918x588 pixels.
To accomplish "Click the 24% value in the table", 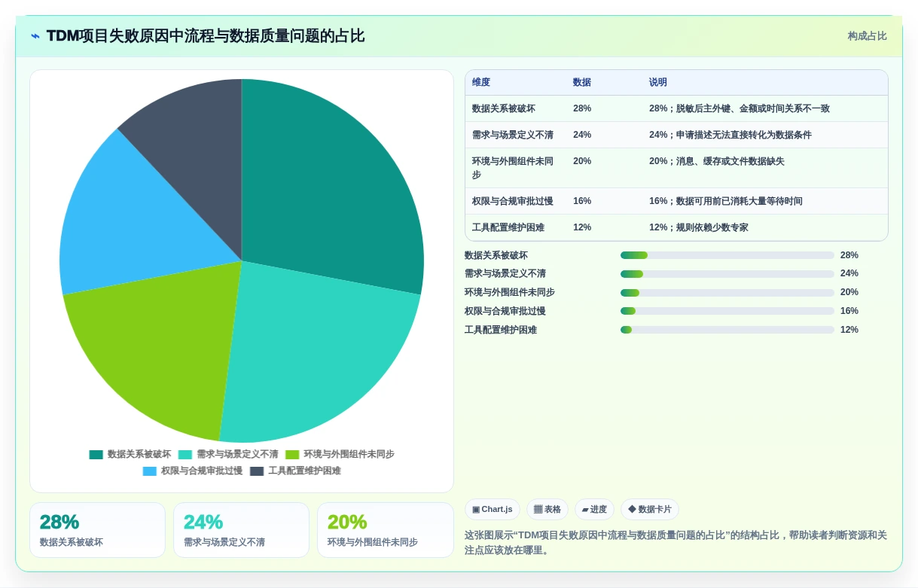I will tap(582, 135).
